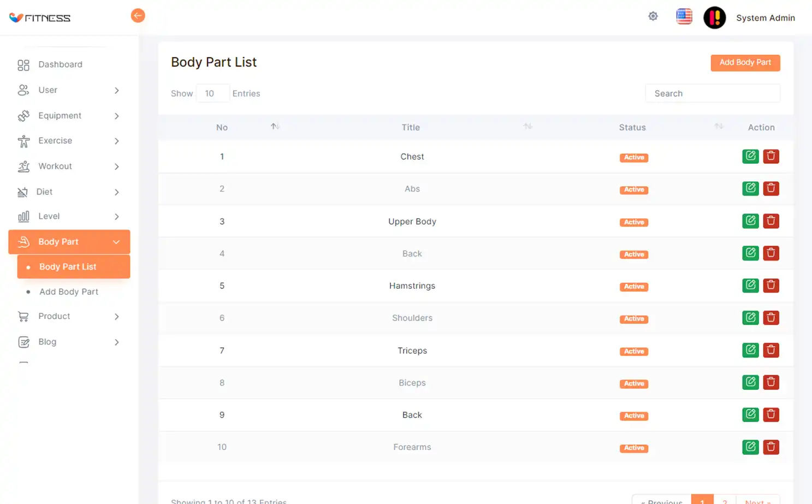Select Add Body Part in sidebar submenu
The height and width of the screenshot is (504, 812).
(x=69, y=292)
